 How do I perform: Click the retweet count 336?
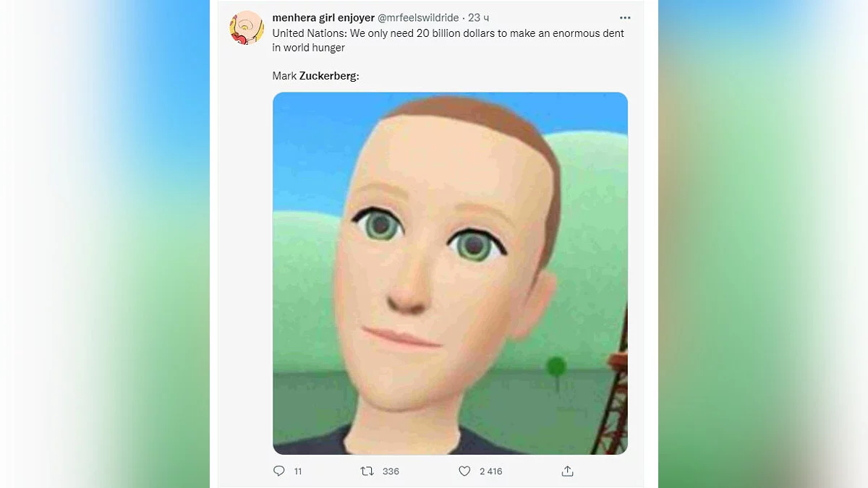tap(391, 471)
